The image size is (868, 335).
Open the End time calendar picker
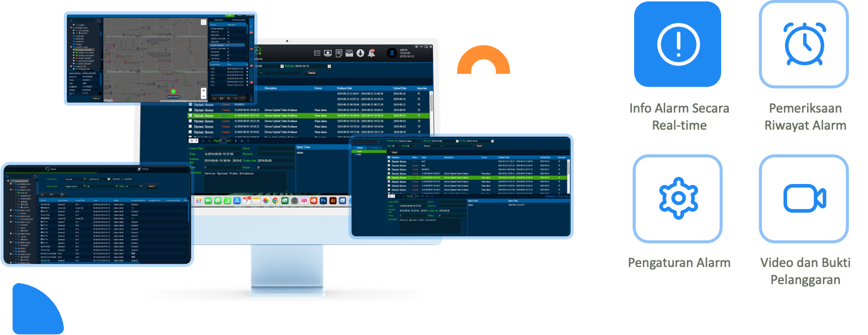pos(329,66)
